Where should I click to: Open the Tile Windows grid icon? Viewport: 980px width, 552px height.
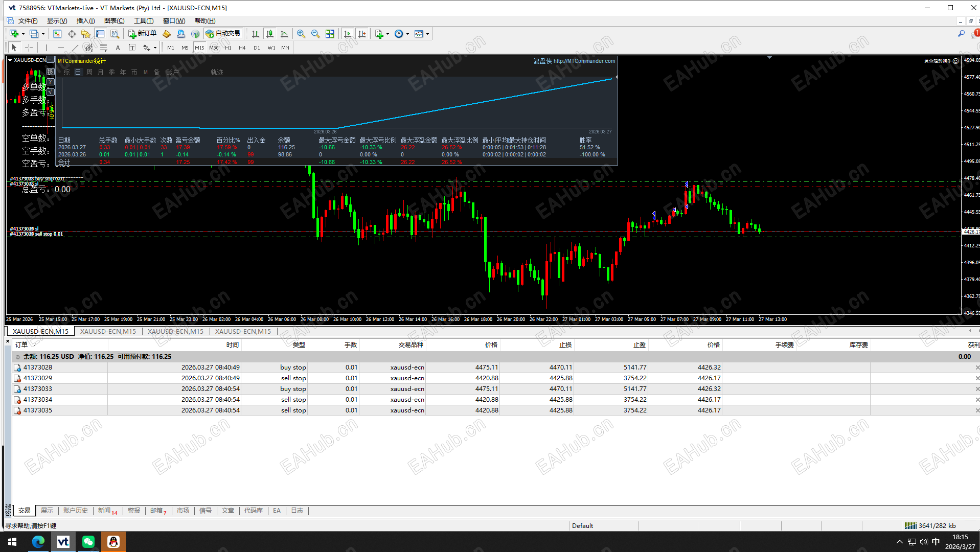tap(330, 34)
